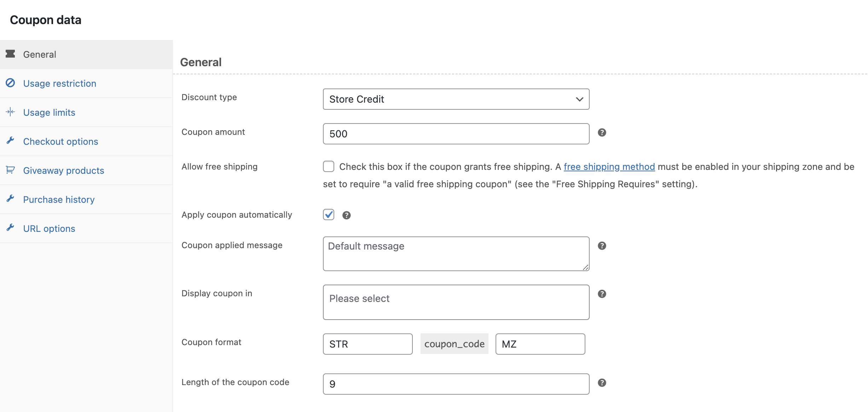Click the General ticket icon in sidebar
This screenshot has width=868, height=412.
tap(10, 54)
